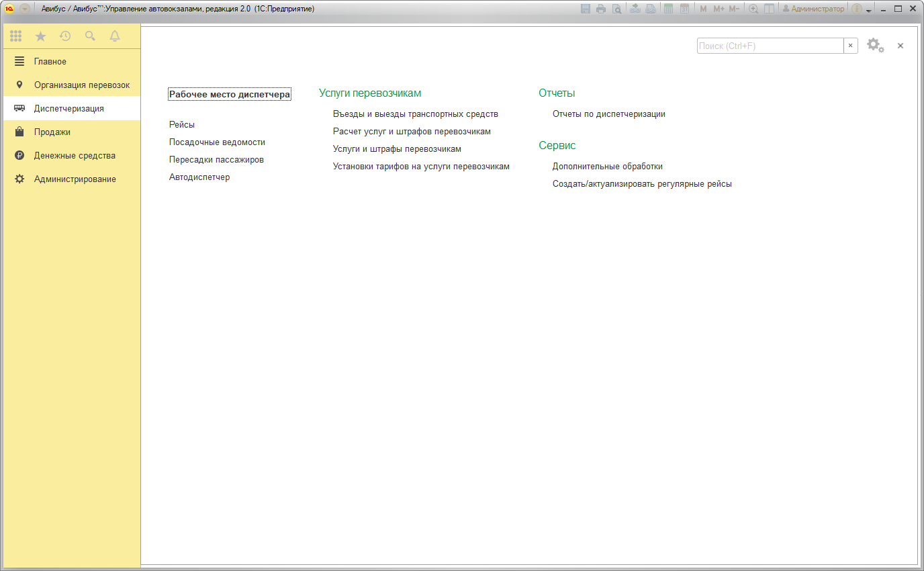Open menu settings gear icon

click(x=874, y=45)
